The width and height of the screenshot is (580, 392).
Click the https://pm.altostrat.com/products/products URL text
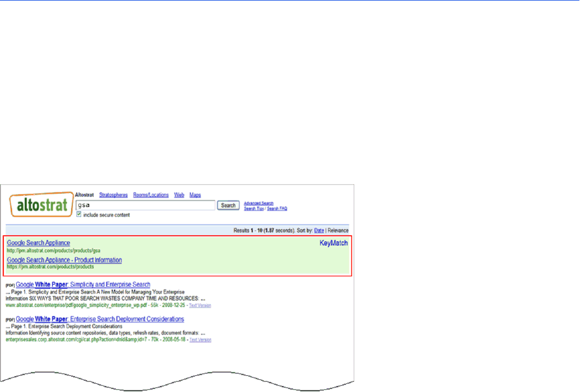(50, 267)
